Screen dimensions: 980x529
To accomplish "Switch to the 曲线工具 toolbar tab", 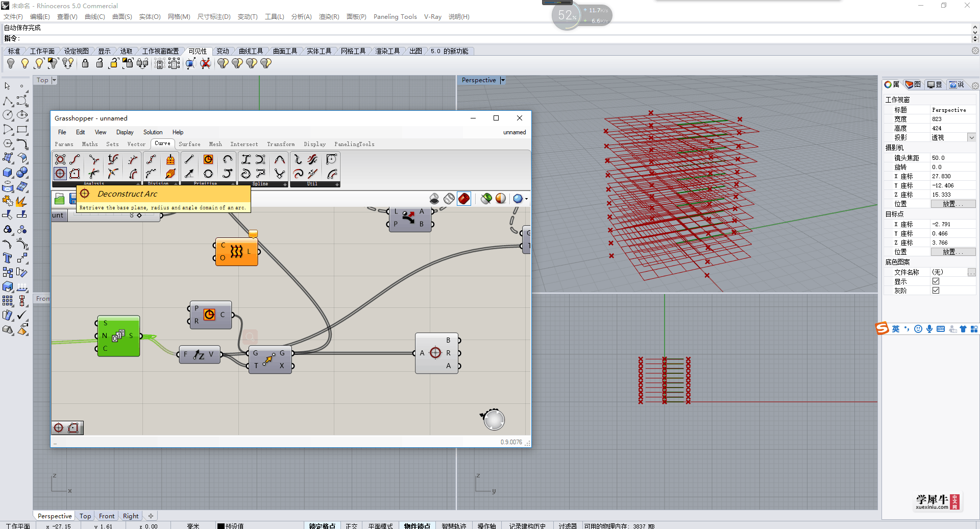I will point(251,51).
